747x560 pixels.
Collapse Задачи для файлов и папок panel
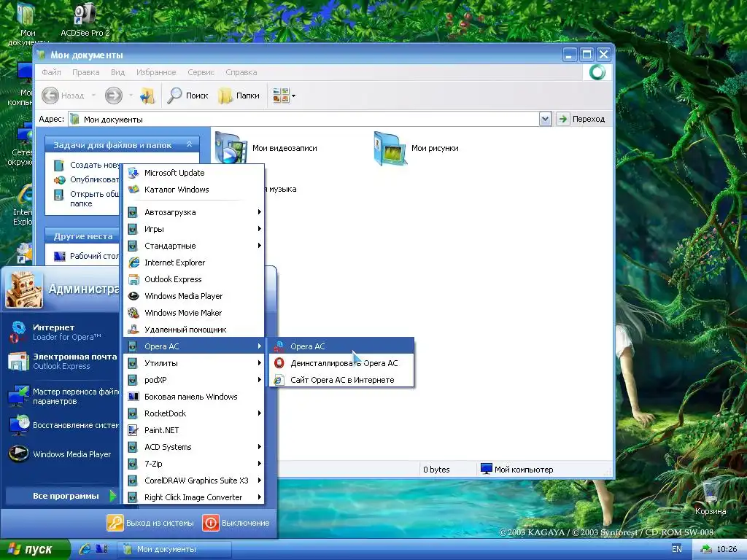[190, 144]
